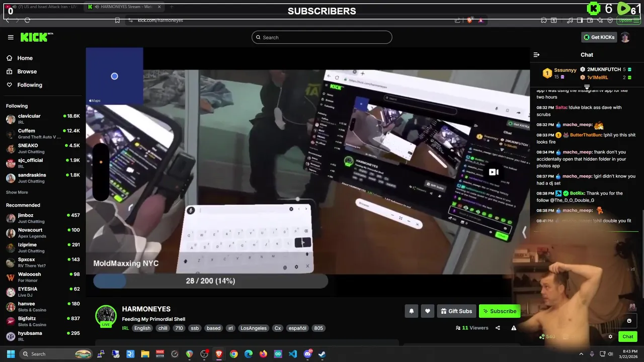
Task: Click the Windows taskbar search box
Action: pos(56,354)
